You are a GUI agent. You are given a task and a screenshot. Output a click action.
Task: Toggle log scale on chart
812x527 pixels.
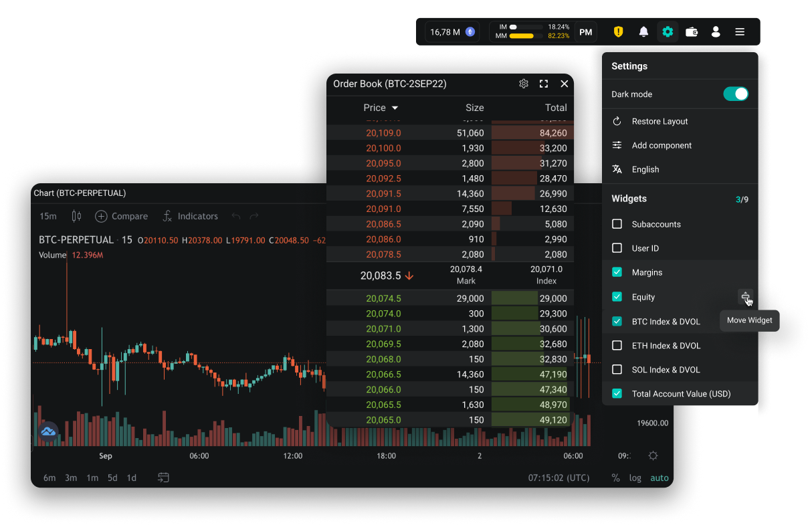click(635, 478)
